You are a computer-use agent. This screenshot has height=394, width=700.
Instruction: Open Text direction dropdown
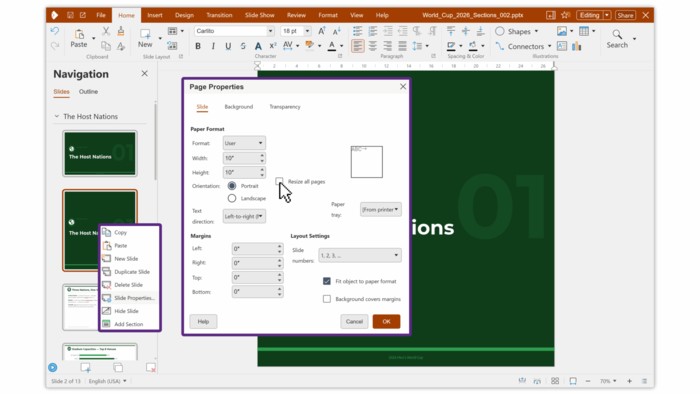244,216
